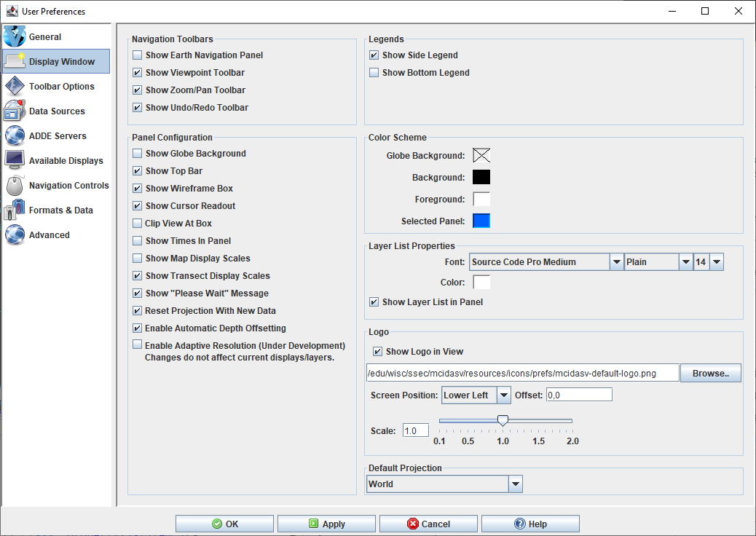Toggle Show Bottom Legend checkbox
The image size is (756, 536).
(x=374, y=73)
